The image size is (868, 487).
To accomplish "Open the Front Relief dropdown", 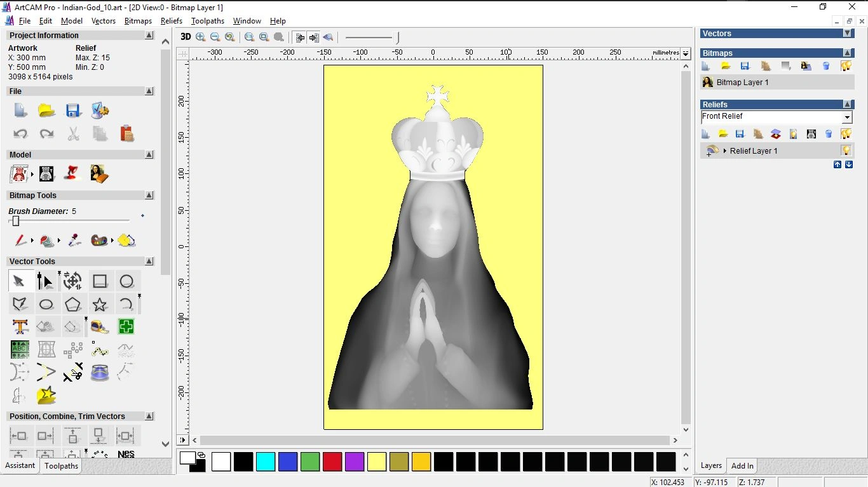I will [846, 117].
